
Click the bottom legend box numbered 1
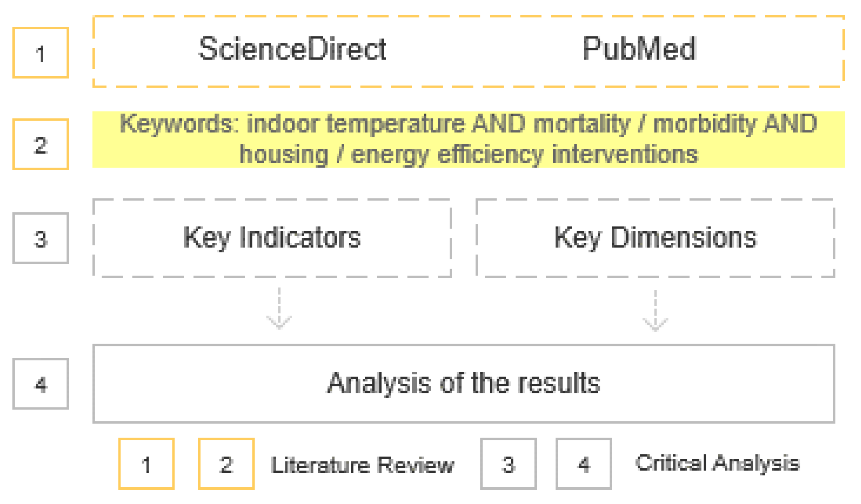point(146,464)
